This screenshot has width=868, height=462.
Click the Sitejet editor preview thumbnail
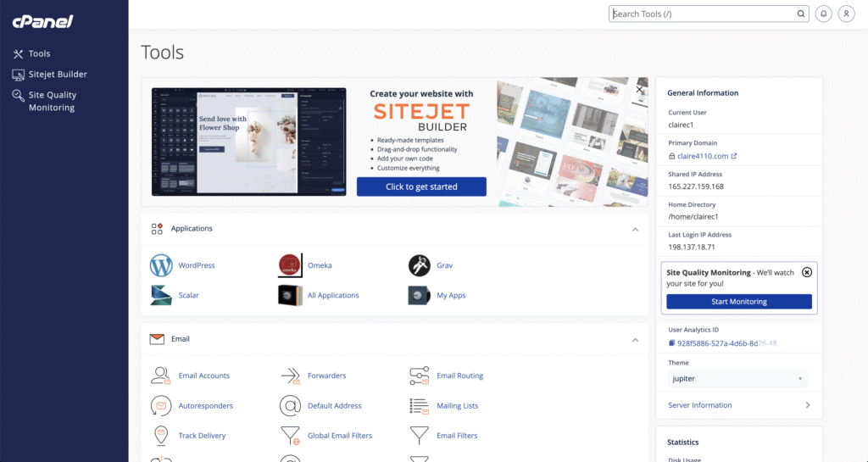pyautogui.click(x=249, y=142)
